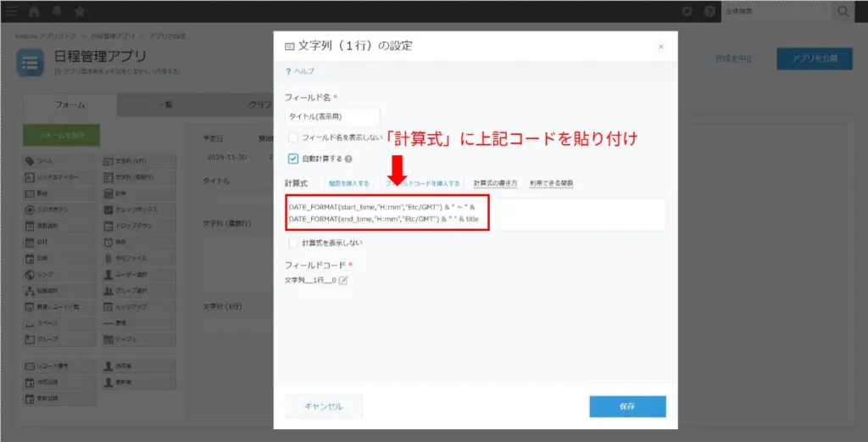868x442 pixels.
Task: Open 計算式の書き方 help link
Action: (x=495, y=183)
